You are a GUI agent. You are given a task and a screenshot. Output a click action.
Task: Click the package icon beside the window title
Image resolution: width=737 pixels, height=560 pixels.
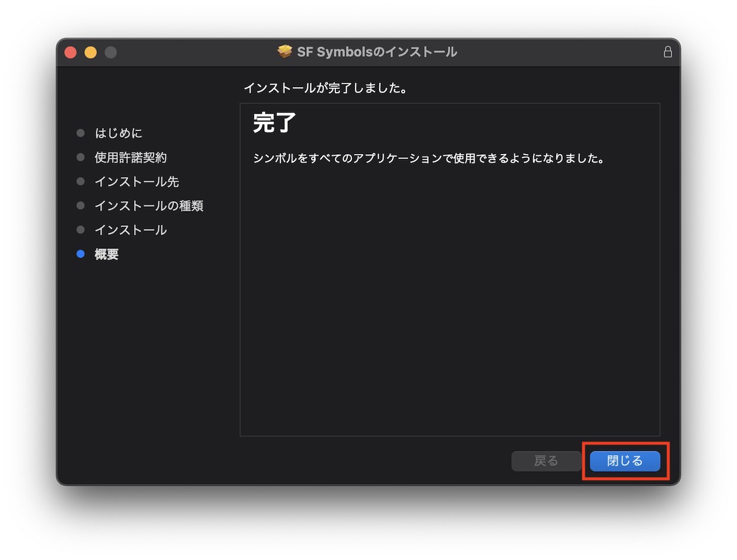[285, 52]
